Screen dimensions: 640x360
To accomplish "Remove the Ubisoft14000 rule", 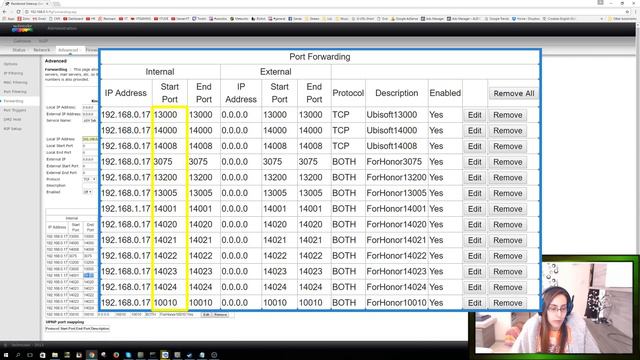I will [x=507, y=131].
